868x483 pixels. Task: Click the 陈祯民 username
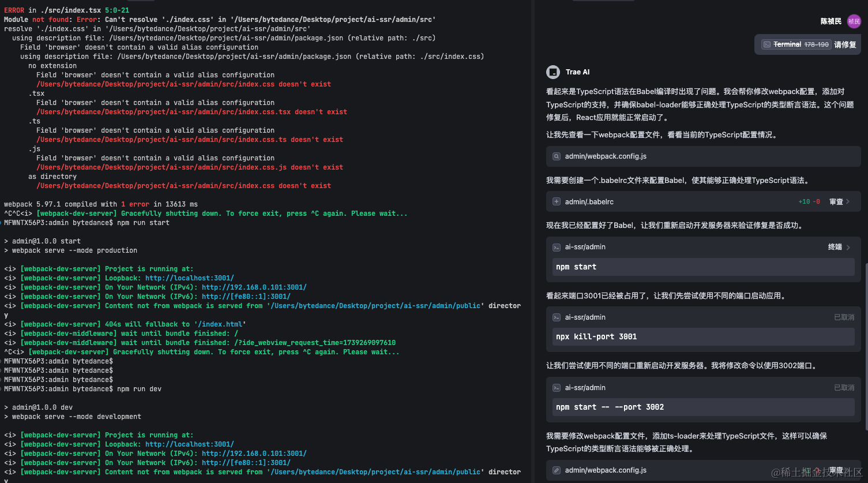click(831, 21)
